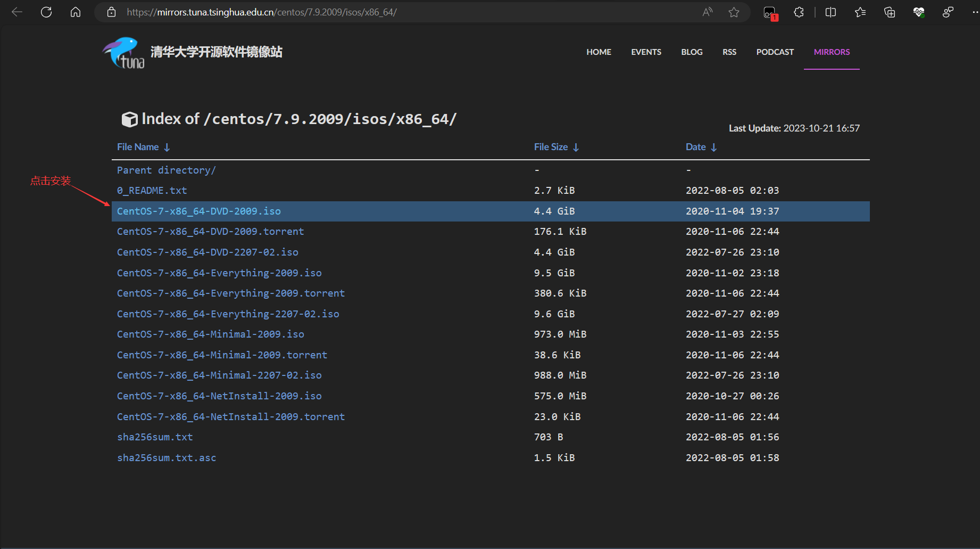Click the site permissions lock icon
The image size is (980, 549).
pos(111,12)
